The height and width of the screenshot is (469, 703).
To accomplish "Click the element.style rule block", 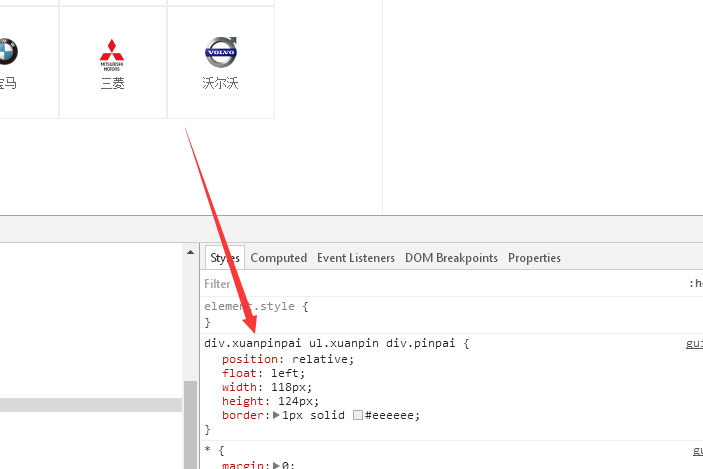I will 451,314.
